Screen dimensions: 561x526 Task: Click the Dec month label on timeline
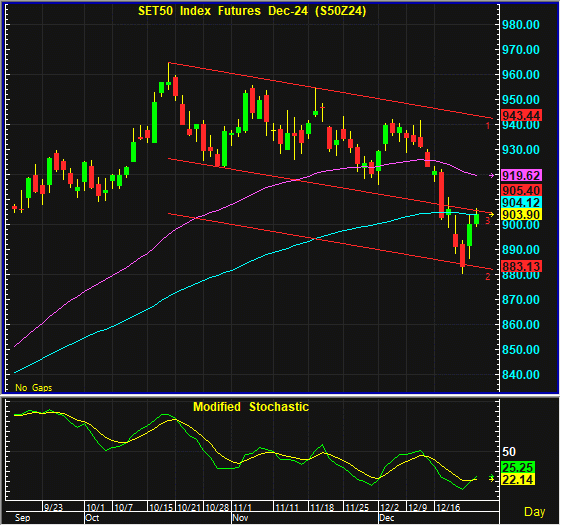[387, 518]
